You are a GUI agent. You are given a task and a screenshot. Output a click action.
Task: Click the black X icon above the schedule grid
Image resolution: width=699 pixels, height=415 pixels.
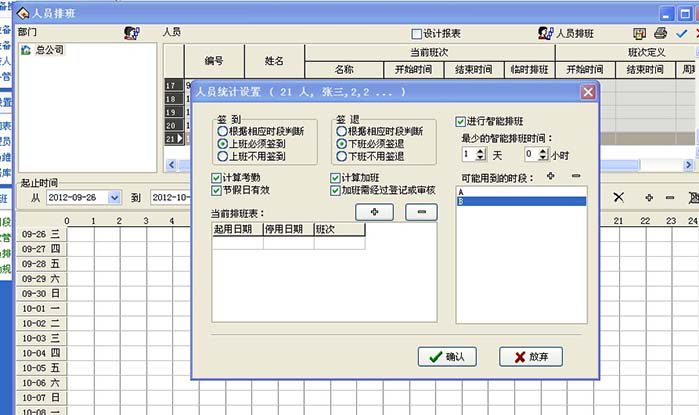(618, 197)
